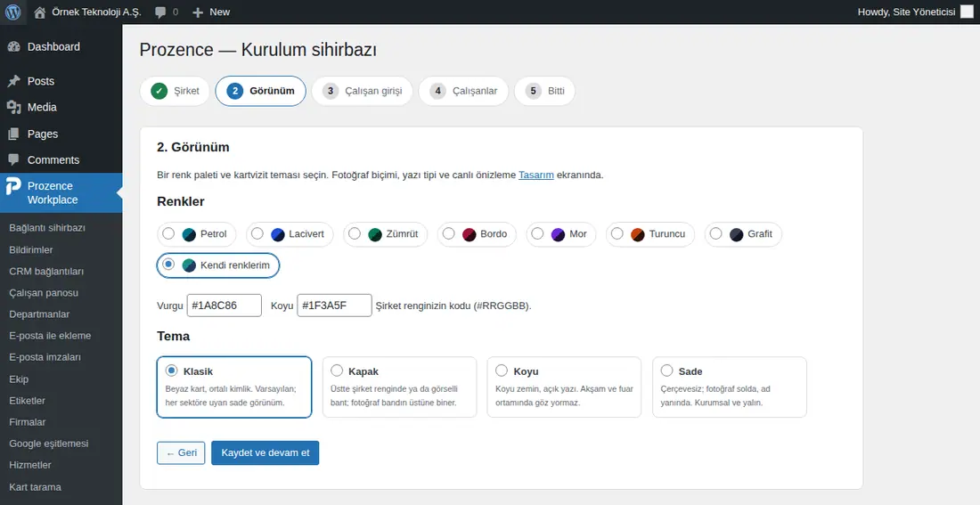This screenshot has width=980, height=505.
Task: Open CRM bağlantıları submenu item
Action: [x=46, y=272]
